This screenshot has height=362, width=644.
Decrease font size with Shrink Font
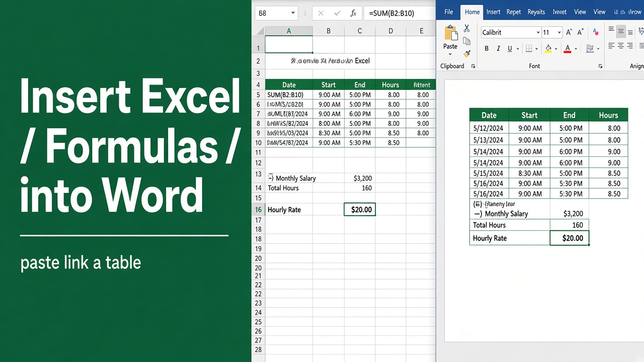tap(580, 32)
